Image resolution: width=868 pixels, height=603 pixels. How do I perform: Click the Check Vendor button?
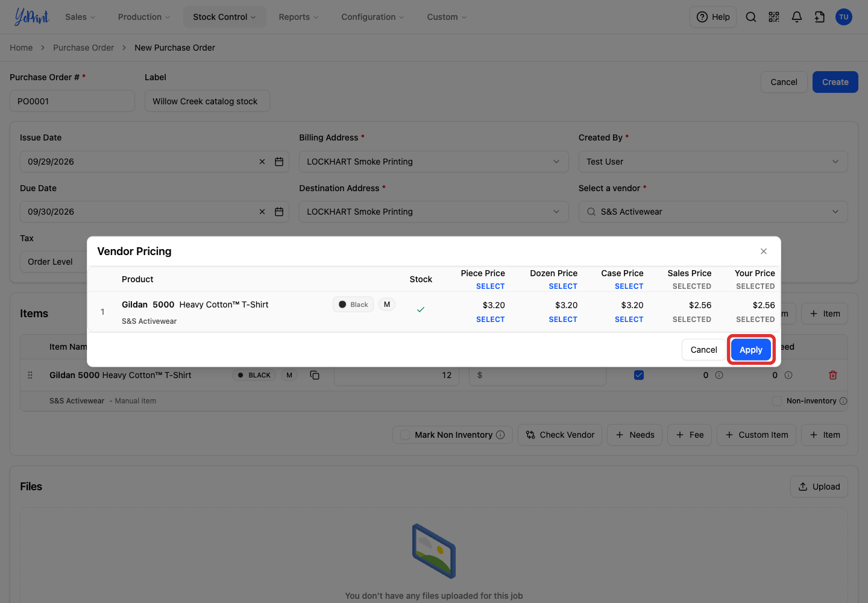[x=560, y=435]
